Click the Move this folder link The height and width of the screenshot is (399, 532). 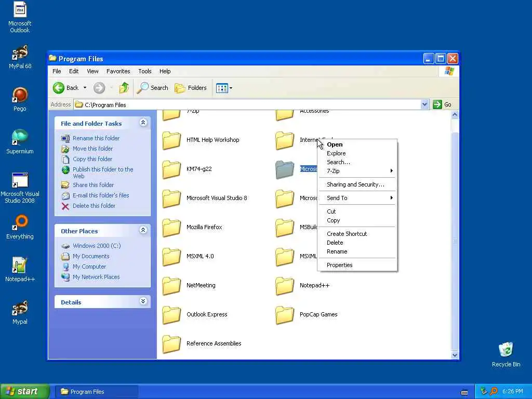point(92,149)
